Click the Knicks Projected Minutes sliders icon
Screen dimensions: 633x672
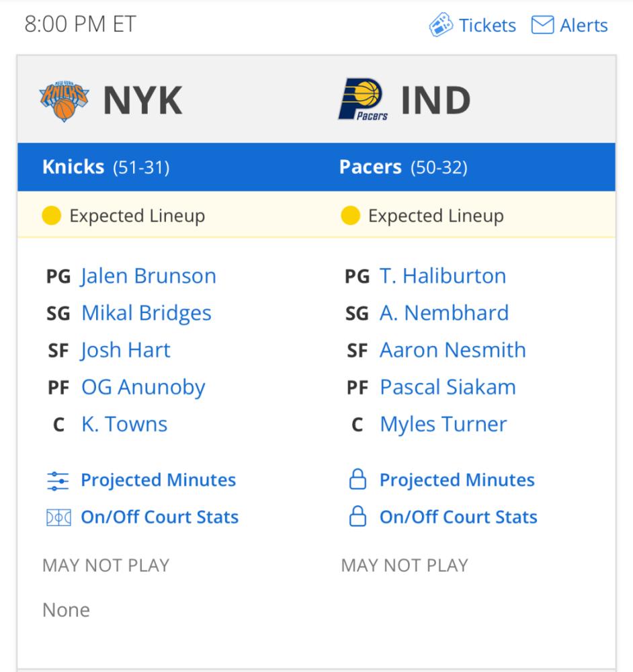click(x=58, y=481)
